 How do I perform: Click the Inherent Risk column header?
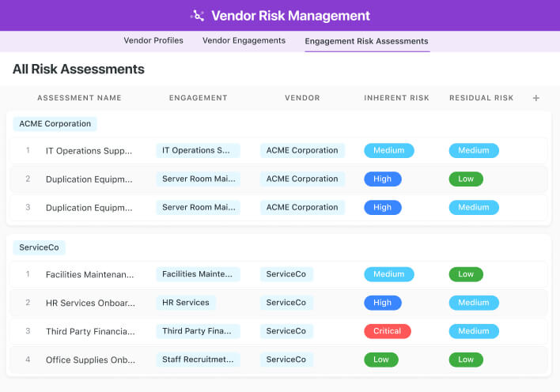396,98
